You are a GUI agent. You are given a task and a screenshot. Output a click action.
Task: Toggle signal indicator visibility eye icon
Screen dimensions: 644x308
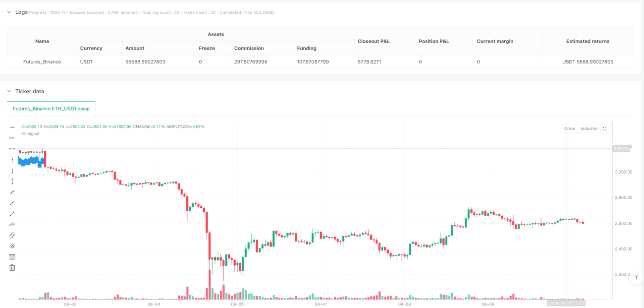23,133
